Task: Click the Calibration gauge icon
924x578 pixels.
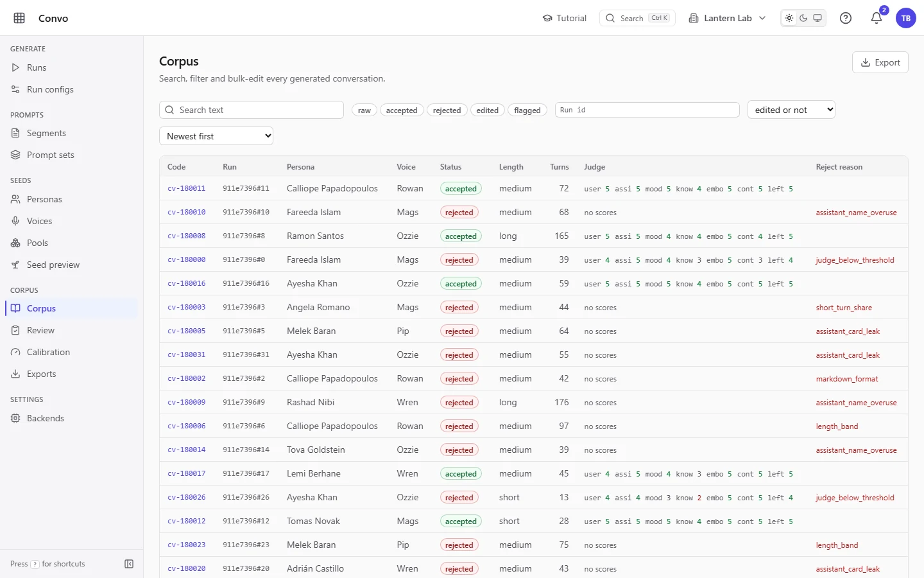Action: (15, 352)
